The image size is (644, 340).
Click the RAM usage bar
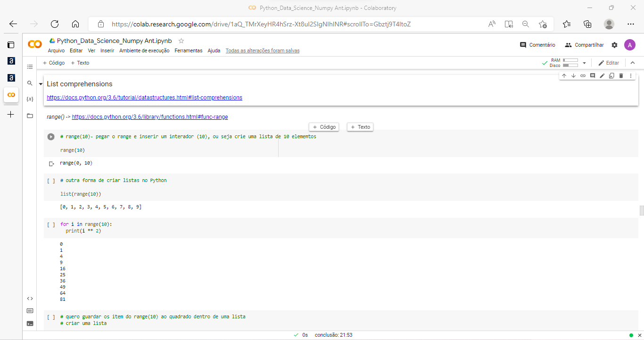(570, 60)
